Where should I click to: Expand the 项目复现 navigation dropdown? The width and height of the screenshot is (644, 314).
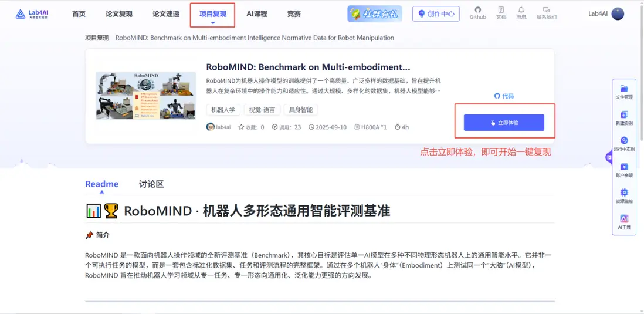(213, 15)
